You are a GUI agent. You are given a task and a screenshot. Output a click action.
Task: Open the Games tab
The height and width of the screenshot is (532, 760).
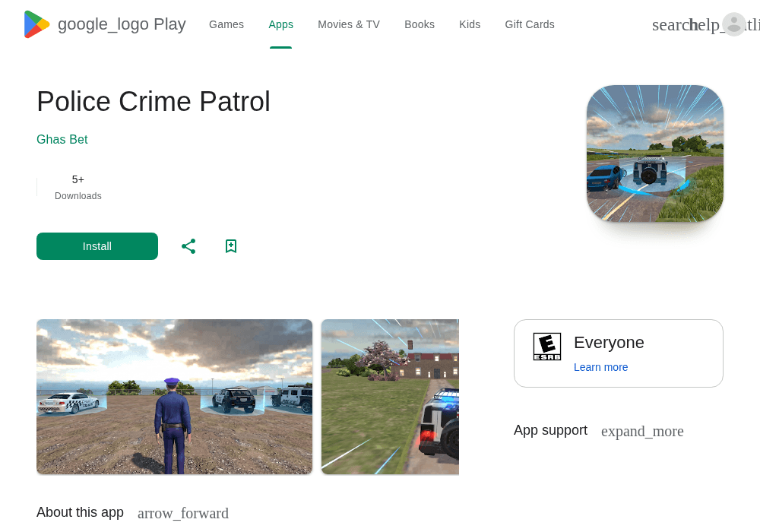[226, 24]
